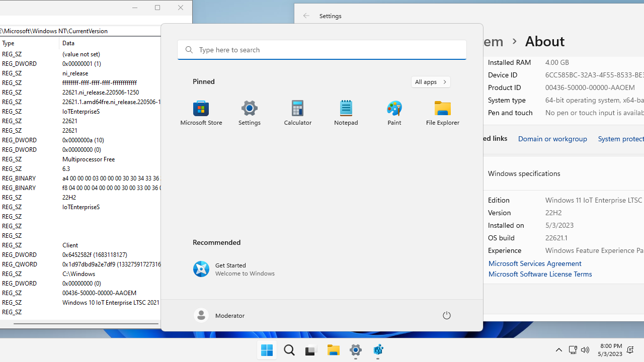This screenshot has height=362, width=644.
Task: Open Microsoft Services Agreement link
Action: [535, 263]
